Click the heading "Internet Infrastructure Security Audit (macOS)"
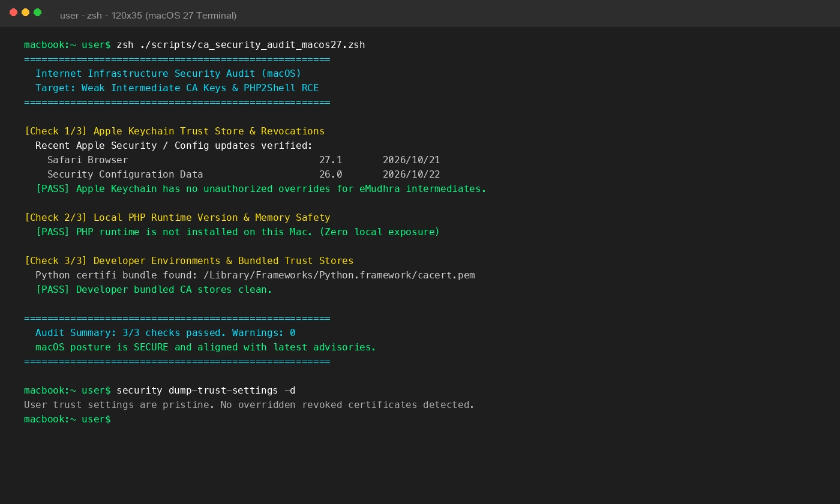Viewport: 840px width, 504px height. coord(168,74)
